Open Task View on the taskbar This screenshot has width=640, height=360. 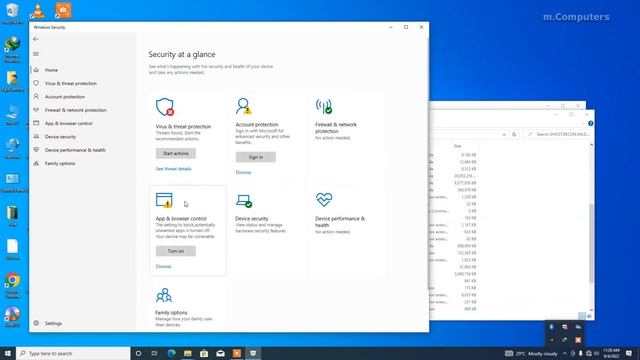pyautogui.click(x=154, y=353)
